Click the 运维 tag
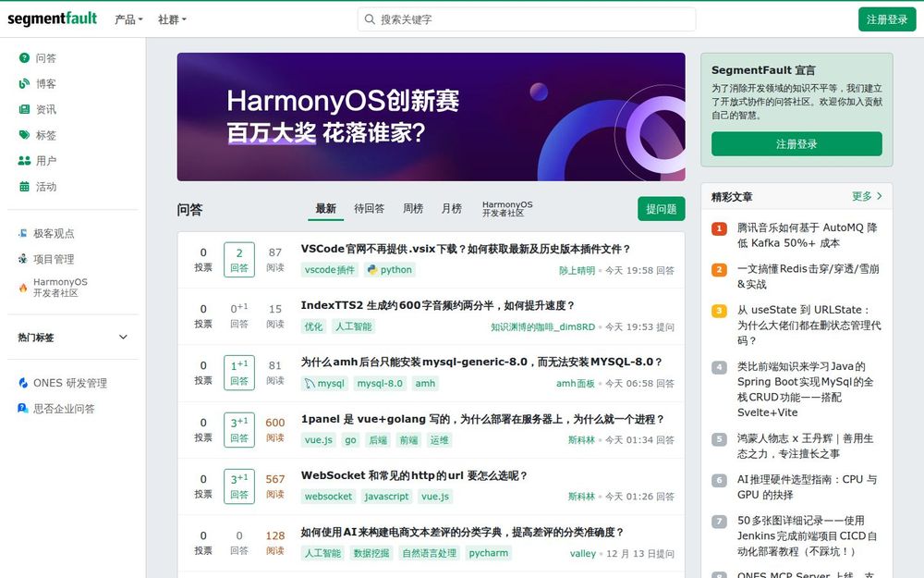The height and width of the screenshot is (578, 924). point(439,440)
